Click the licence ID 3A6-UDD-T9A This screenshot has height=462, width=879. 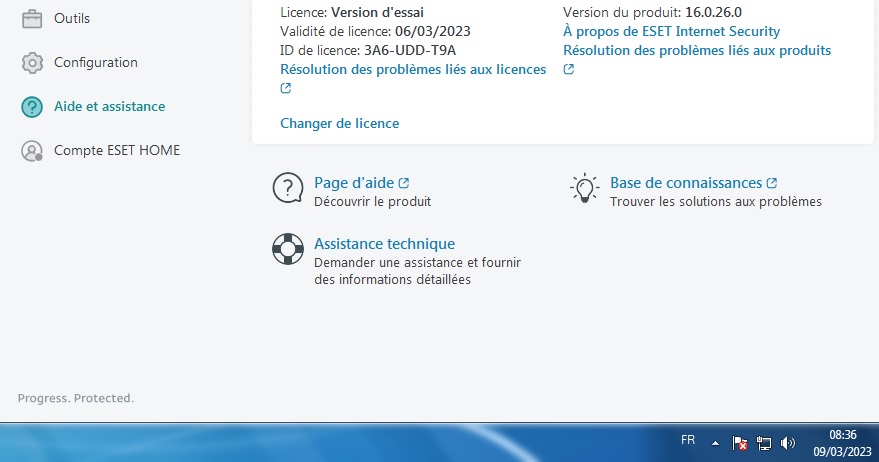[410, 50]
